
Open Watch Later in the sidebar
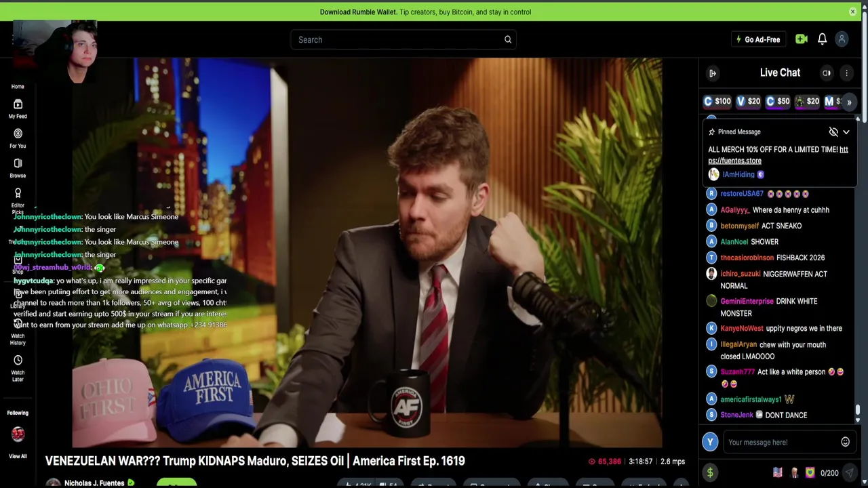pyautogui.click(x=18, y=367)
